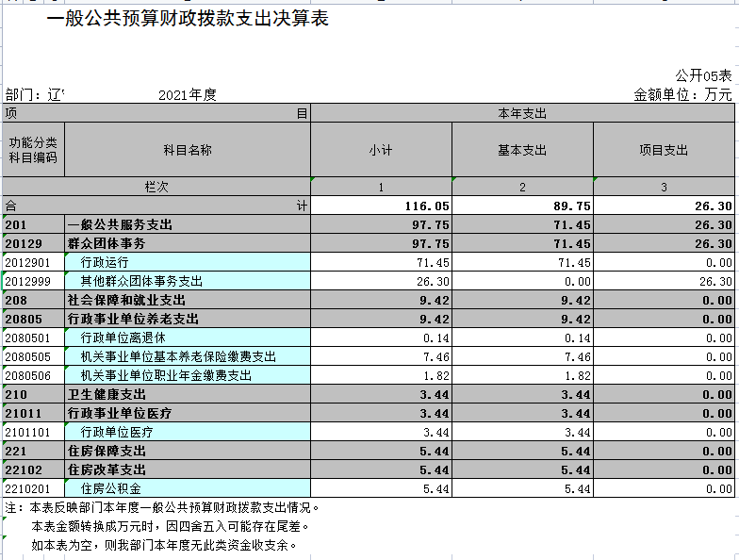Click code cell 201
This screenshot has width=739, height=560.
(x=34, y=224)
